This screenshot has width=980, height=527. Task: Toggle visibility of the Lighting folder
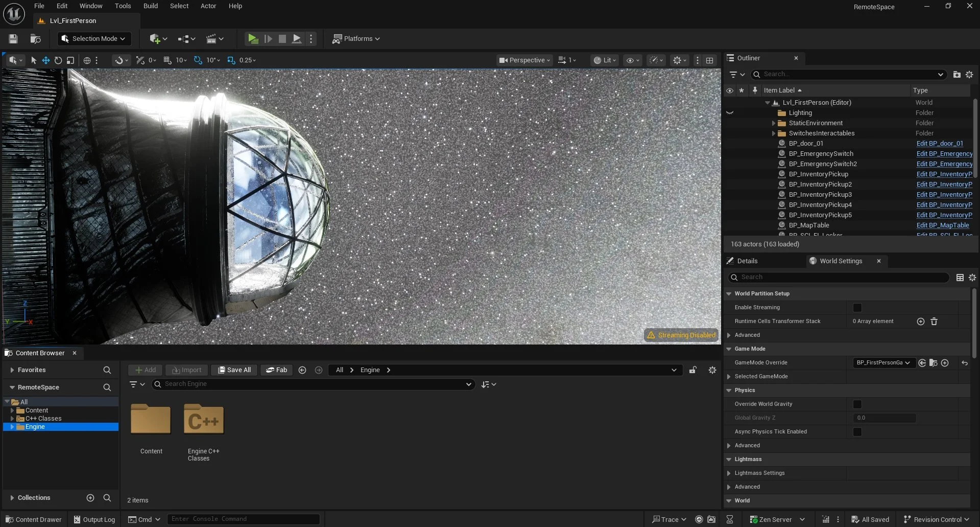730,113
